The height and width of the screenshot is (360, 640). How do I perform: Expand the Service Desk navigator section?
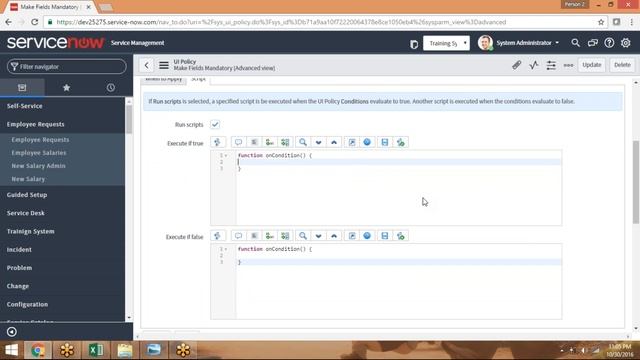pyautogui.click(x=26, y=213)
